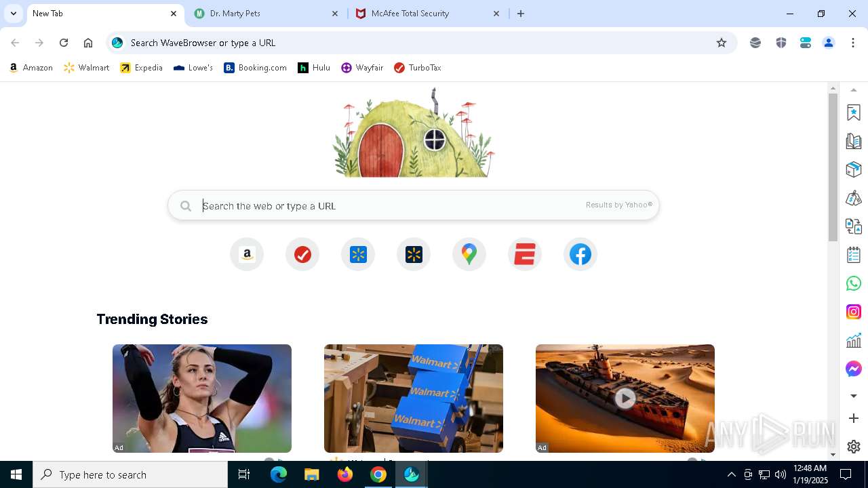
Task: Launch Google Chrome from taskbar
Action: [378, 474]
